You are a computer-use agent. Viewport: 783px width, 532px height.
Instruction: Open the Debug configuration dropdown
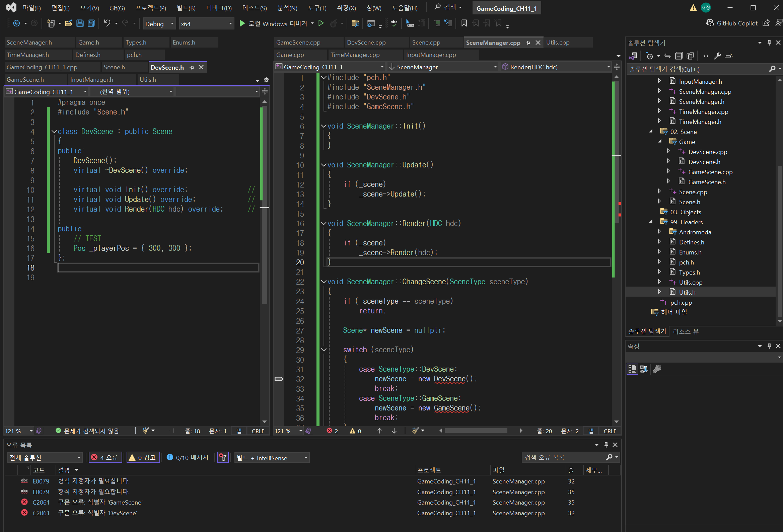159,23
